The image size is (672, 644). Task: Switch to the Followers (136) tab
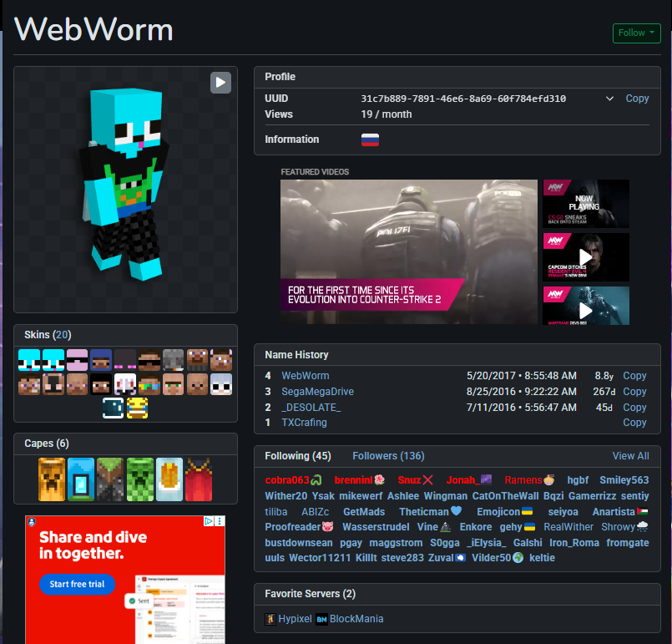coord(388,456)
